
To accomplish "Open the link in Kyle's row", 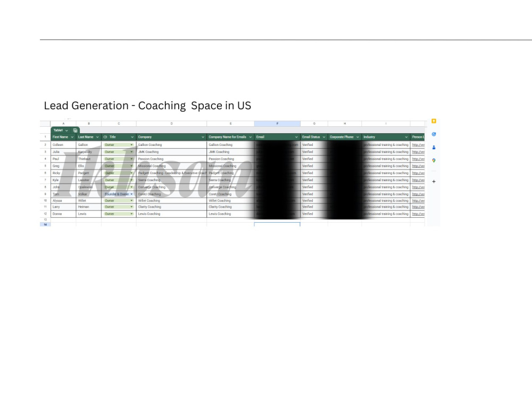I will pyautogui.click(x=418, y=180).
